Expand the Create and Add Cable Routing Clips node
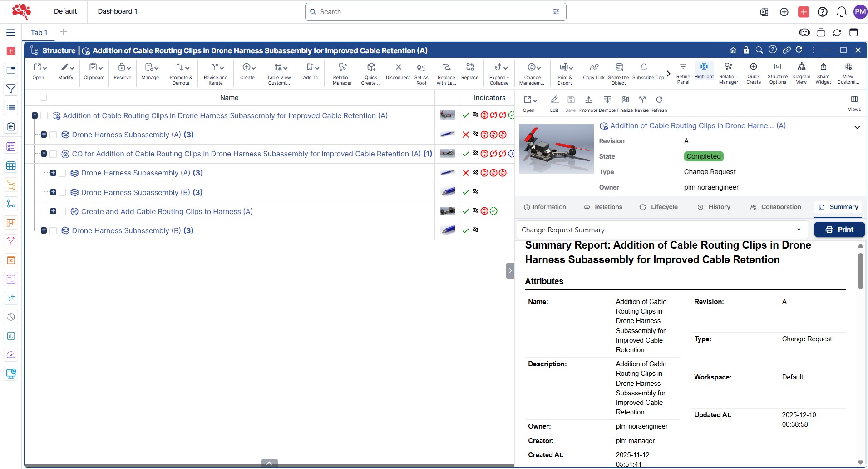 pyautogui.click(x=53, y=211)
